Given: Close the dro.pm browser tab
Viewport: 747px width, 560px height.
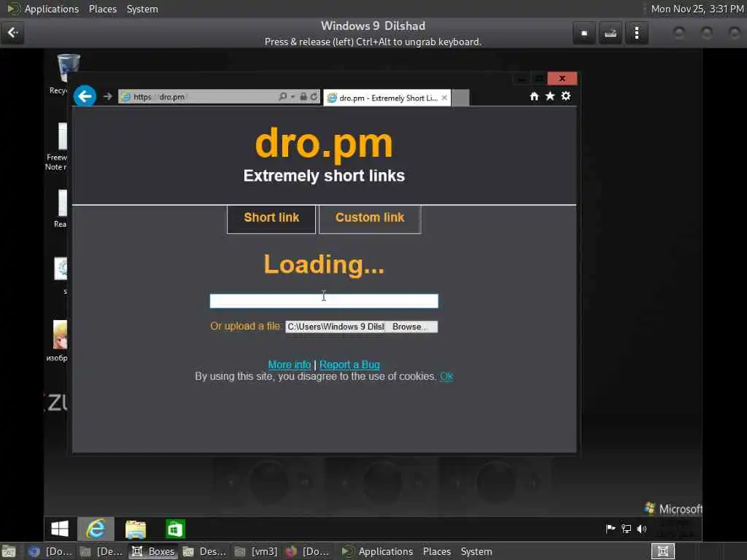Looking at the screenshot, I should click(444, 98).
